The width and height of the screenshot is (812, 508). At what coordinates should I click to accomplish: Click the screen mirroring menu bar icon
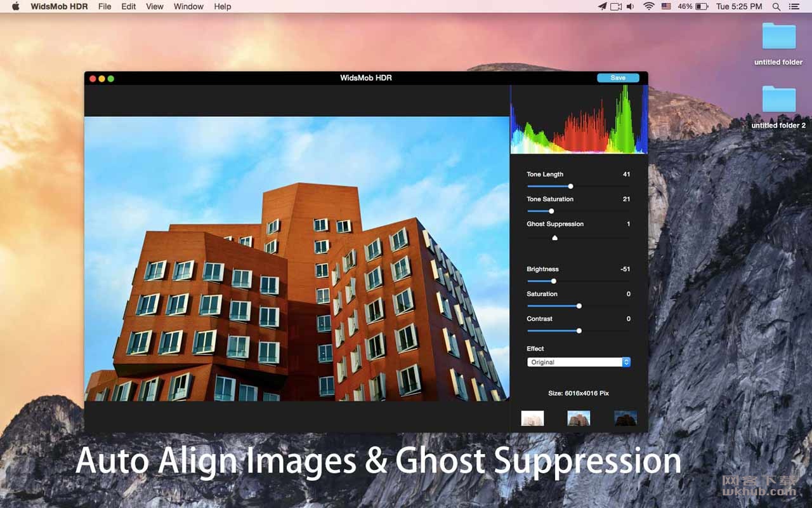point(616,6)
